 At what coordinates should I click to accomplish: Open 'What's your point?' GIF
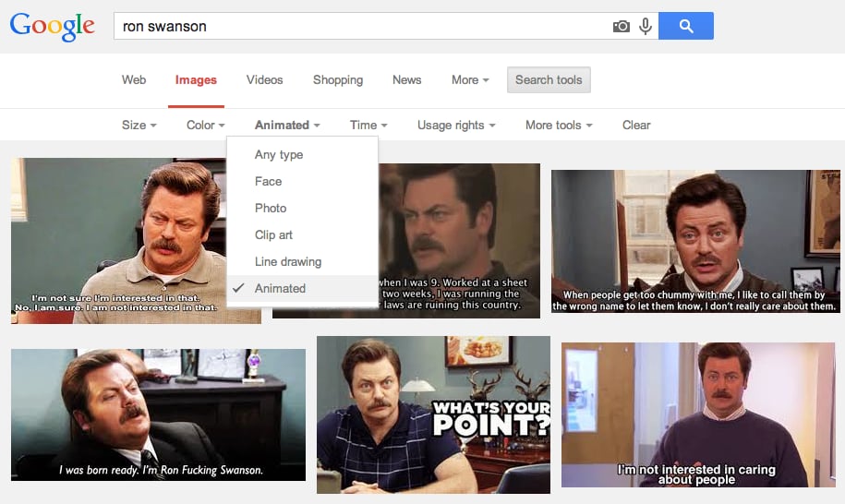click(x=434, y=414)
